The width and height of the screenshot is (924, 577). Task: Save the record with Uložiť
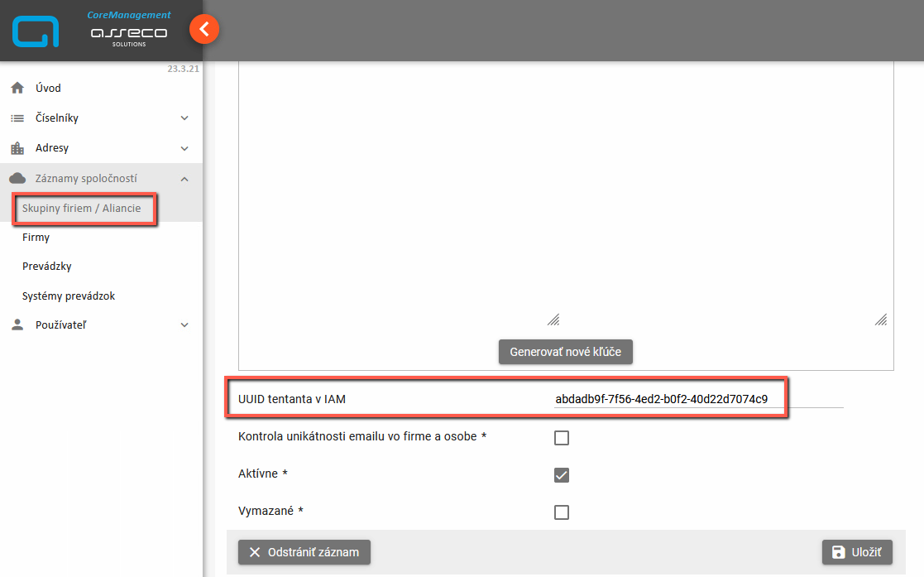pyautogui.click(x=857, y=552)
